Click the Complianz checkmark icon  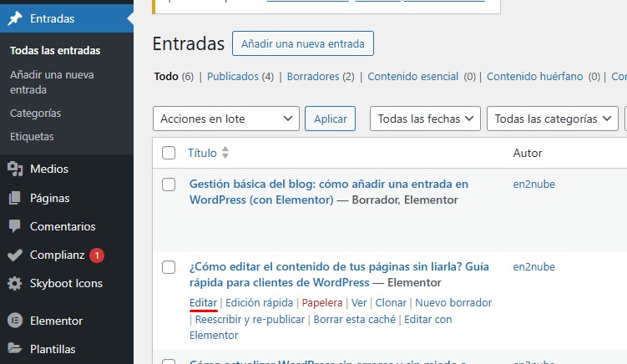[15, 255]
